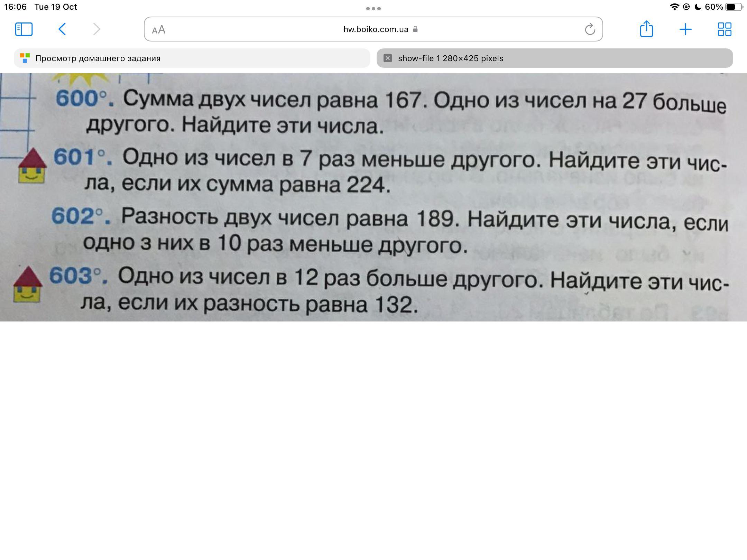Tap the Do Not Disturb moon icon
The width and height of the screenshot is (747, 560).
(698, 7)
